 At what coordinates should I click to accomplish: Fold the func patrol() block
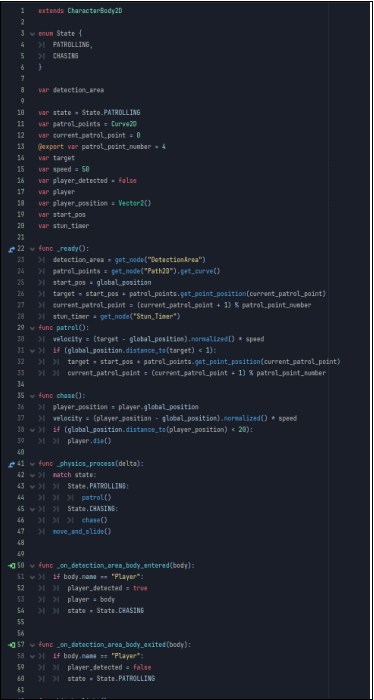click(32, 328)
